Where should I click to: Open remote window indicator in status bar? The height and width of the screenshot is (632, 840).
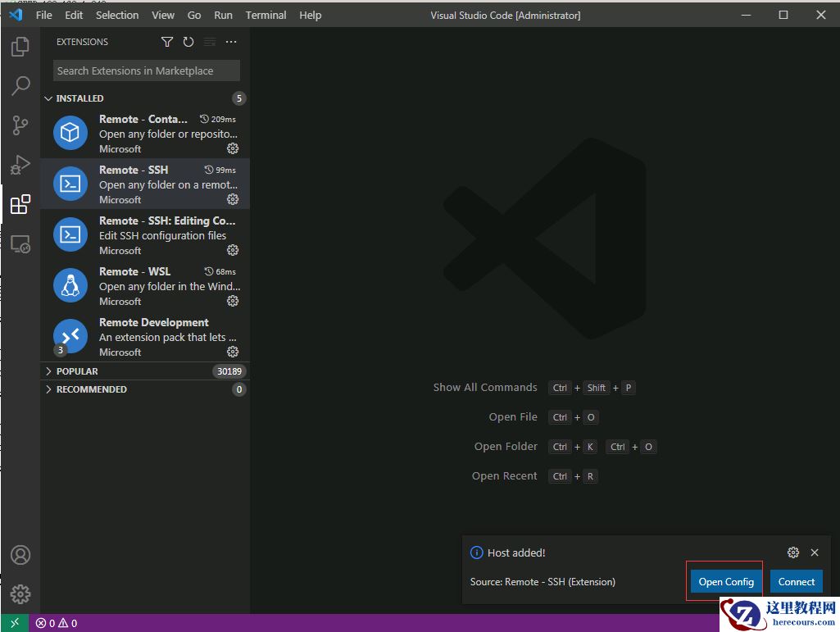[15, 623]
